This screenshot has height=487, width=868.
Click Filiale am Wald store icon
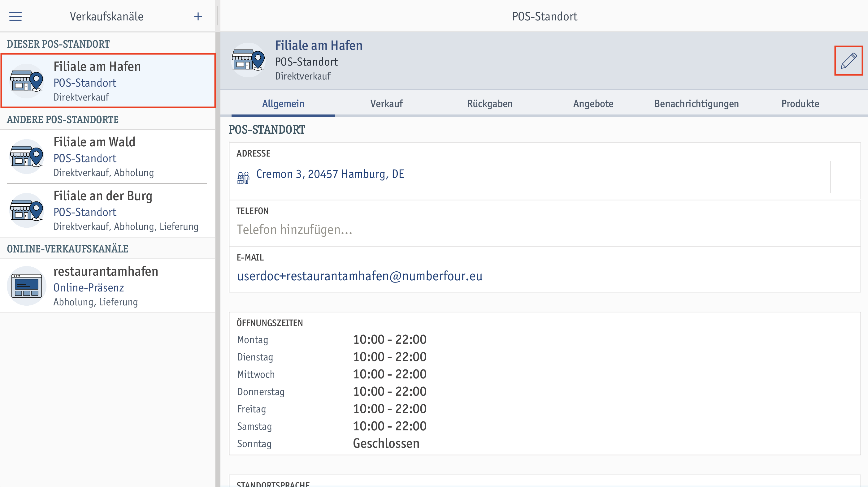(x=27, y=157)
